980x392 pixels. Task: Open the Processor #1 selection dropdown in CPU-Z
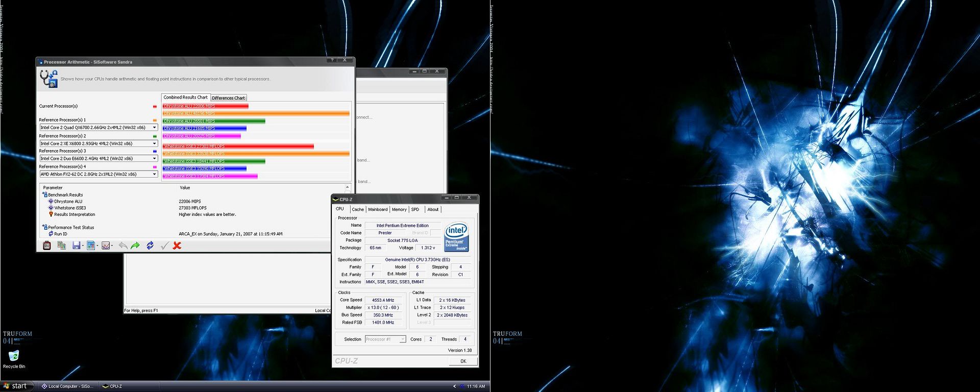pos(385,339)
